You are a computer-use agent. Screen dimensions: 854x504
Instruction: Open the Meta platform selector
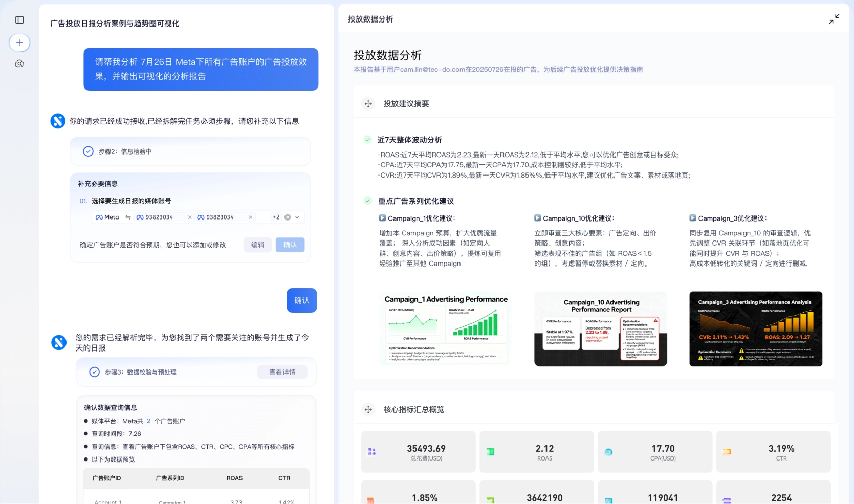(107, 217)
